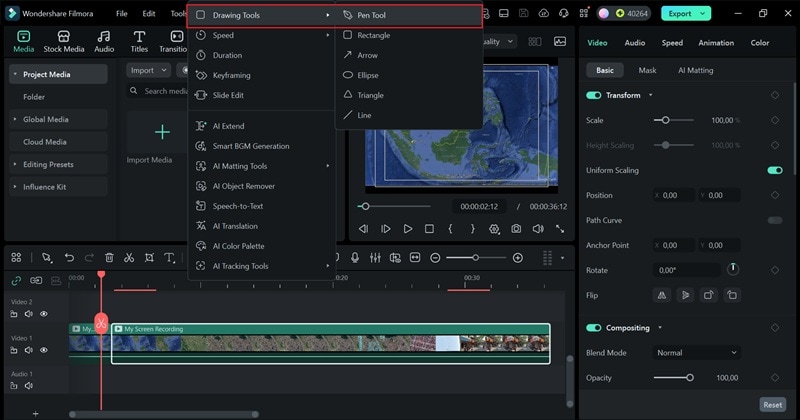Expand AI Tracking Tools submenu
Screen dimensions: 800x420
tap(262, 266)
